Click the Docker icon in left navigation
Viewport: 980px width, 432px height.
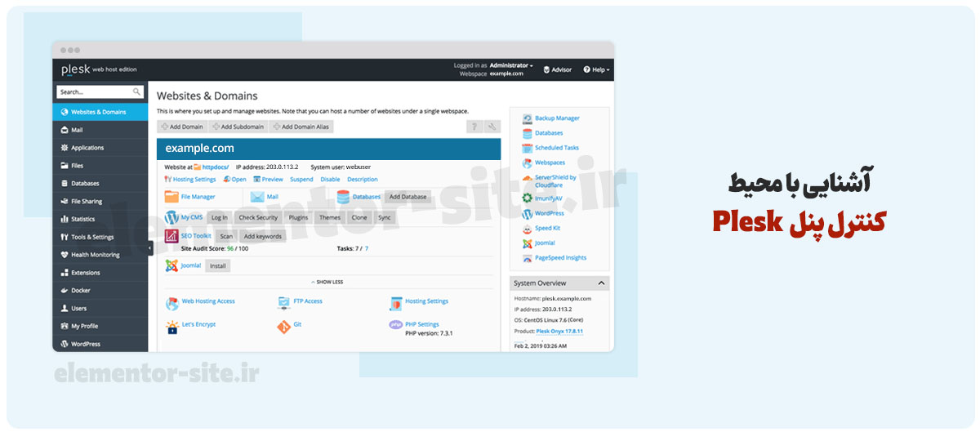pyautogui.click(x=65, y=291)
